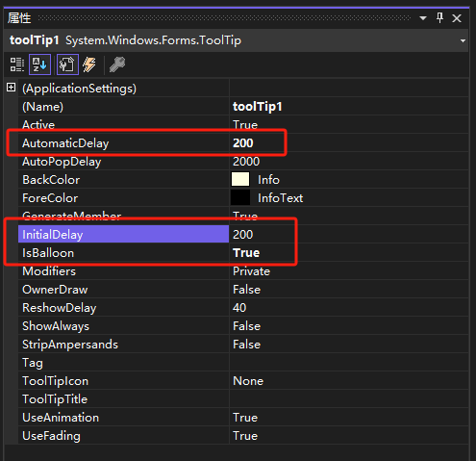
Task: Switch to Categorized view icon
Action: pos(17,64)
